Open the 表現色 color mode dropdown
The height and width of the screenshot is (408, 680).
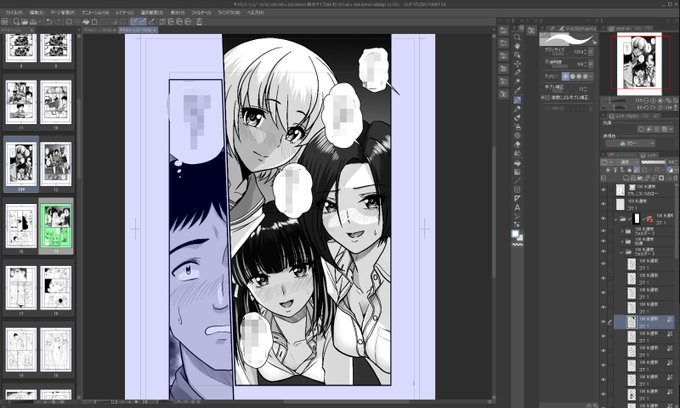point(630,143)
